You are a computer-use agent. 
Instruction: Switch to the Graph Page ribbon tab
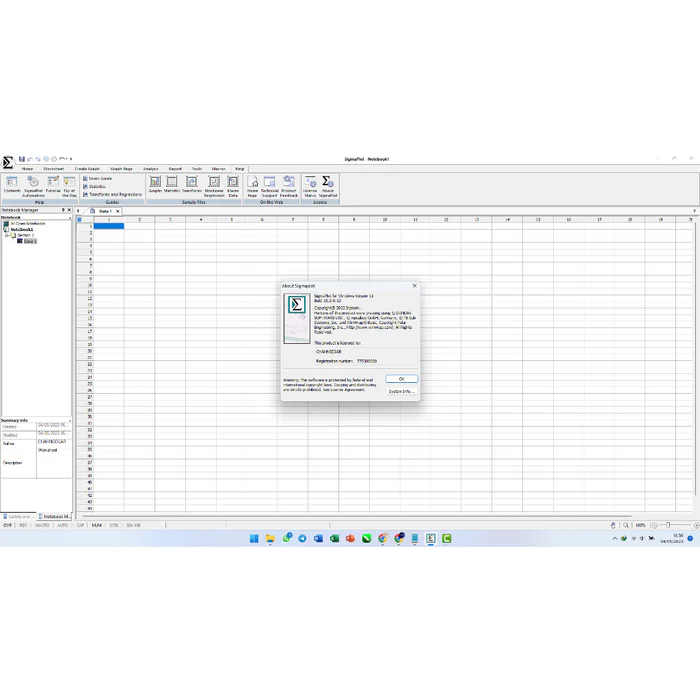coord(121,169)
